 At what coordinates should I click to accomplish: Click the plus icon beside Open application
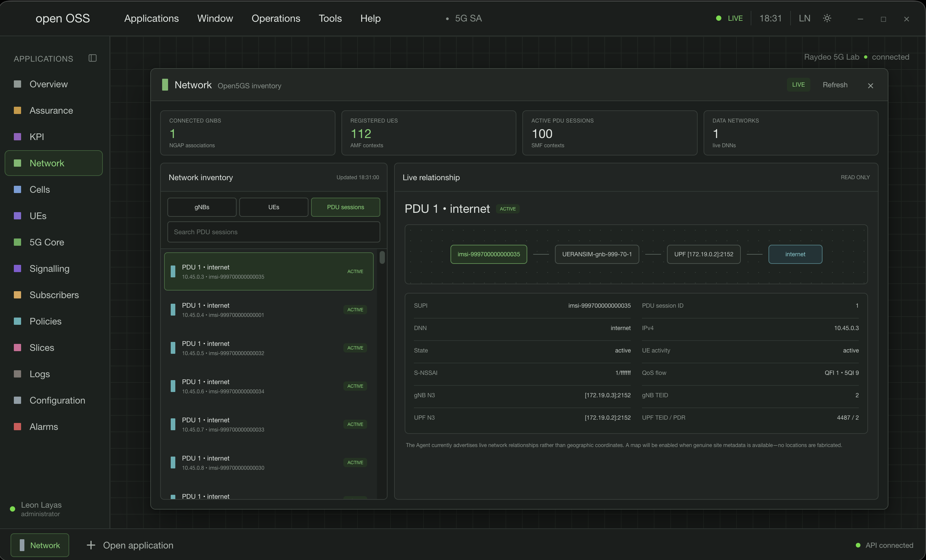[91, 545]
